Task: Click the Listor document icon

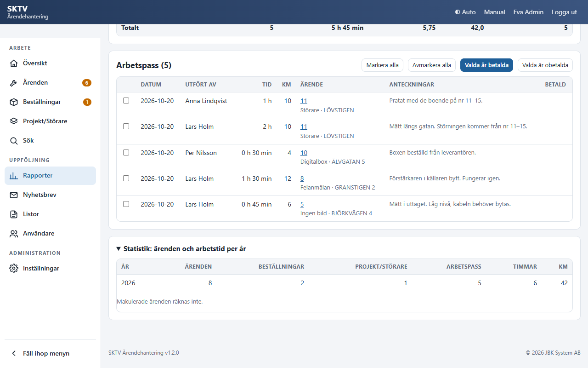Action: click(x=14, y=214)
